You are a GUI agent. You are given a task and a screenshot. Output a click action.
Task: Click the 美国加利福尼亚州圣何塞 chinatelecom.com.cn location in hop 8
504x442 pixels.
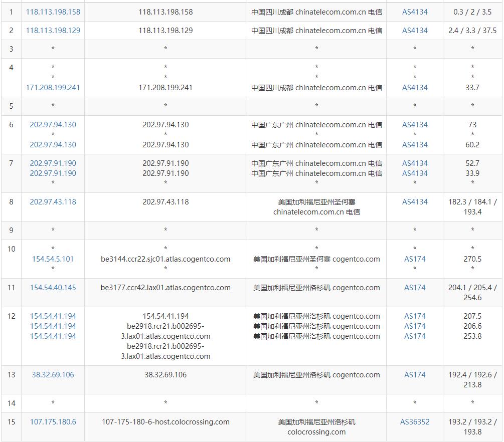316,207
